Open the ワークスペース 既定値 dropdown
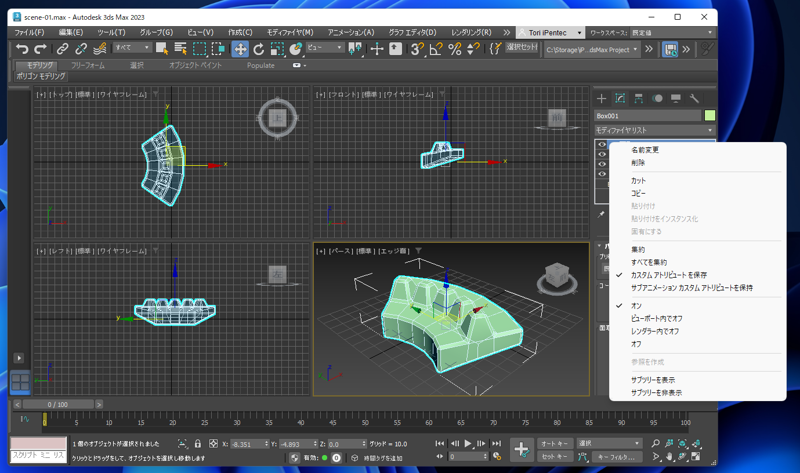Viewport: 800px width, 473px height. 672,33
